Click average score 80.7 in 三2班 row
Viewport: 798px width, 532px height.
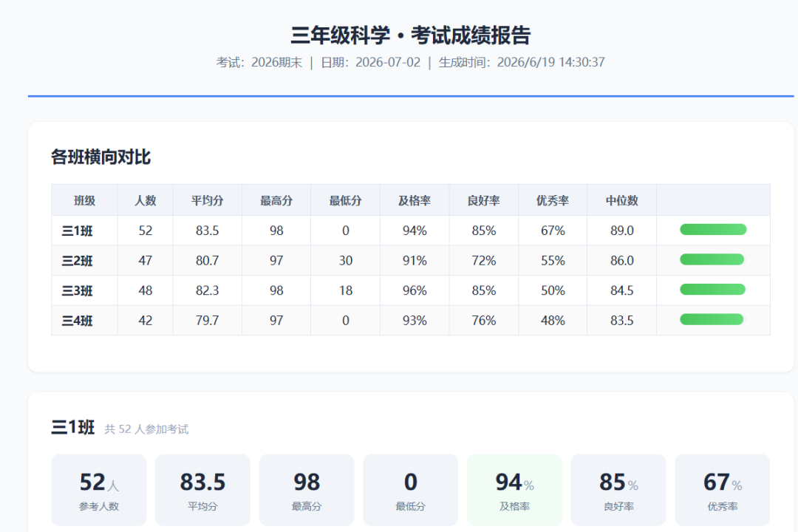click(x=207, y=261)
